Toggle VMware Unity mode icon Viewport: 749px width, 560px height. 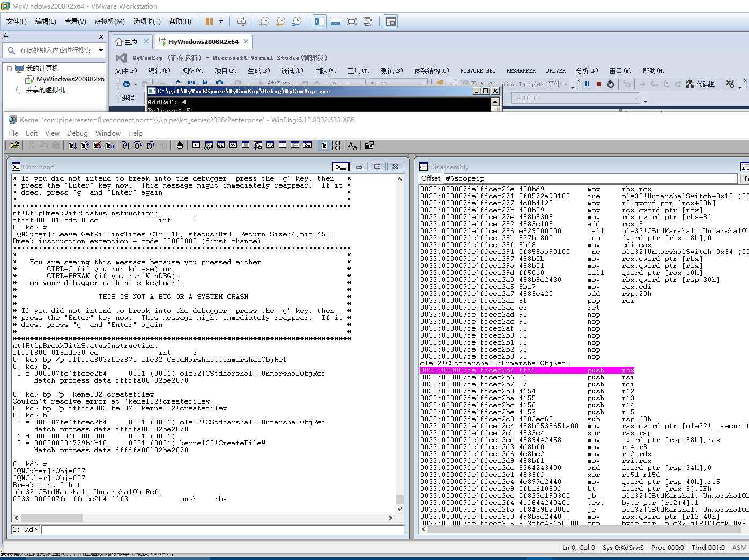368,21
